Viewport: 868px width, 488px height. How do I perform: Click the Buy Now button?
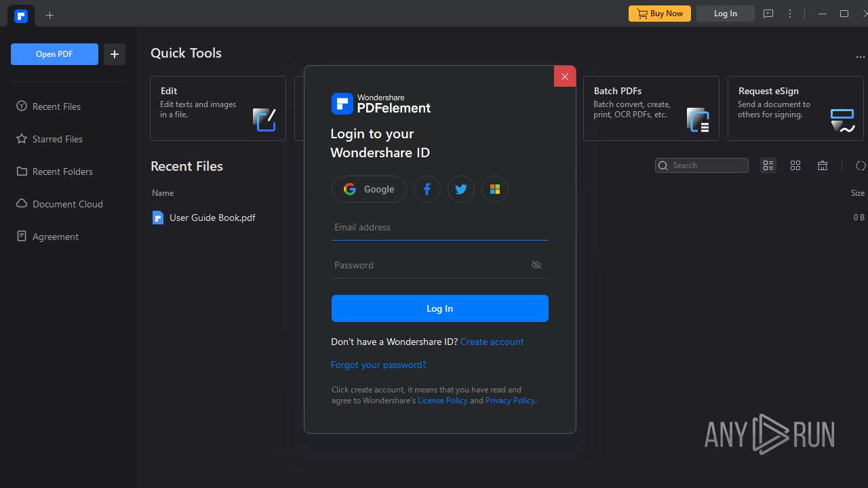click(660, 14)
